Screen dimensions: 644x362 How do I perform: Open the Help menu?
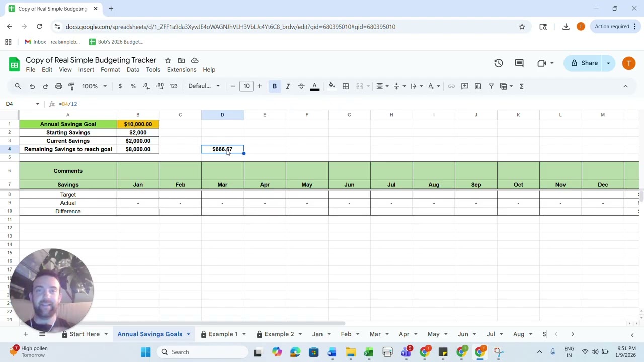pyautogui.click(x=209, y=70)
